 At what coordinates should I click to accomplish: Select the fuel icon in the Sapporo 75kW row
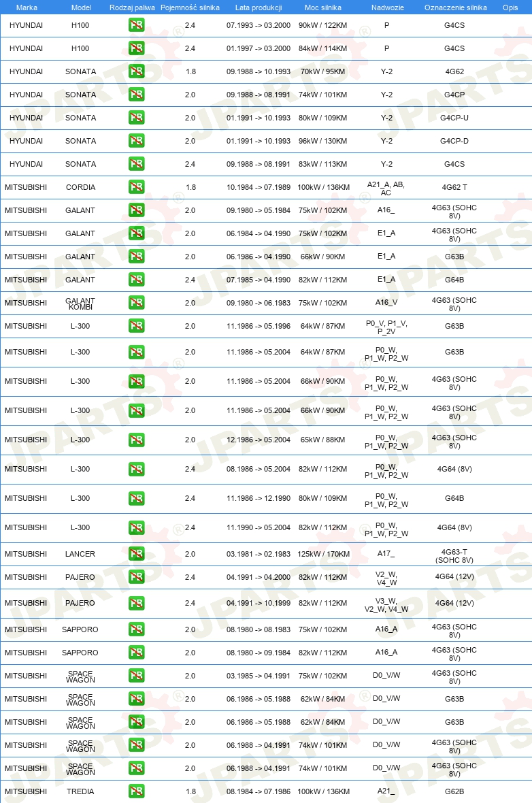coord(136,629)
